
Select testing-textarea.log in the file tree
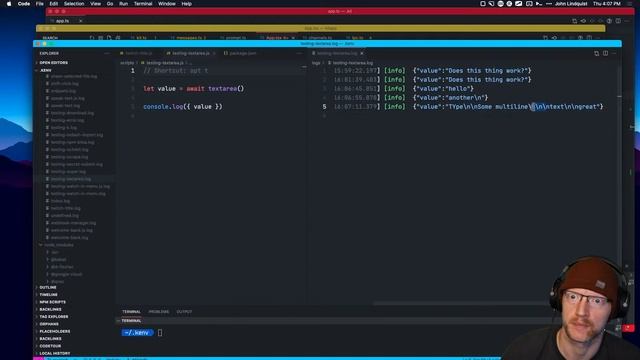71,179
